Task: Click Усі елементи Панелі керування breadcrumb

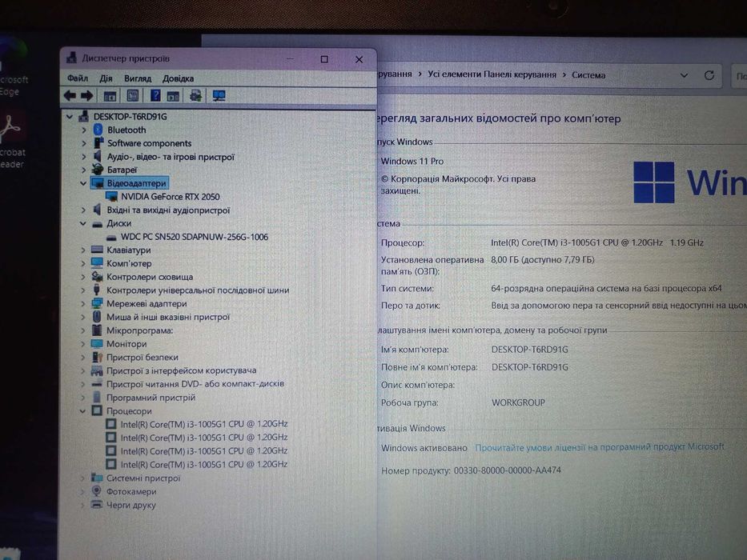Action: [x=492, y=74]
